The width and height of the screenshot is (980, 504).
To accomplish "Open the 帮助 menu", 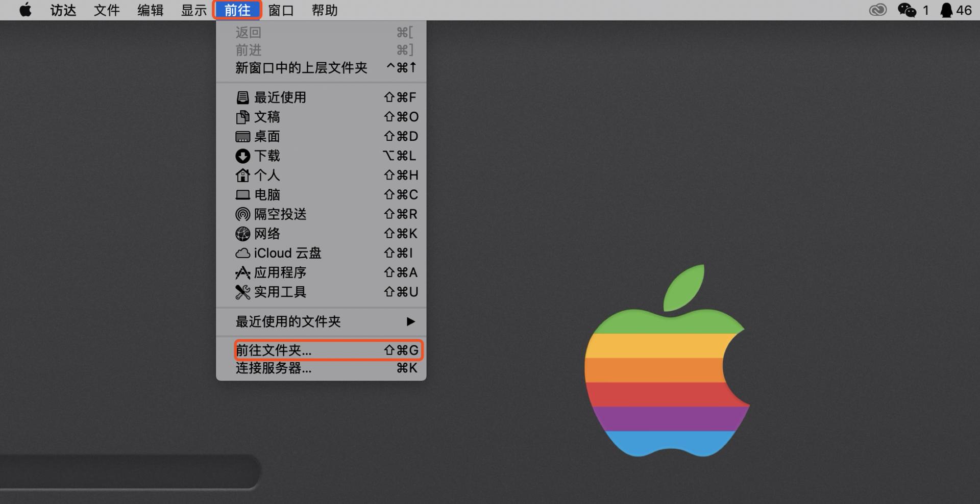I will (325, 10).
